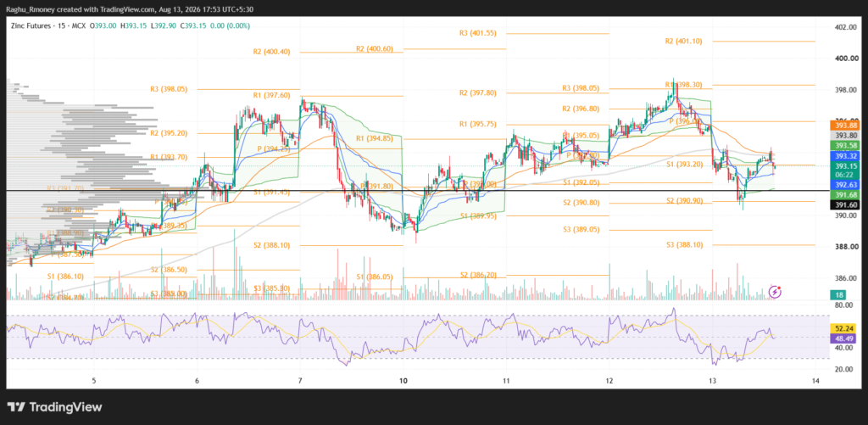Click the R2 (395.20) pivot label
The width and height of the screenshot is (868, 425).
coord(169,133)
